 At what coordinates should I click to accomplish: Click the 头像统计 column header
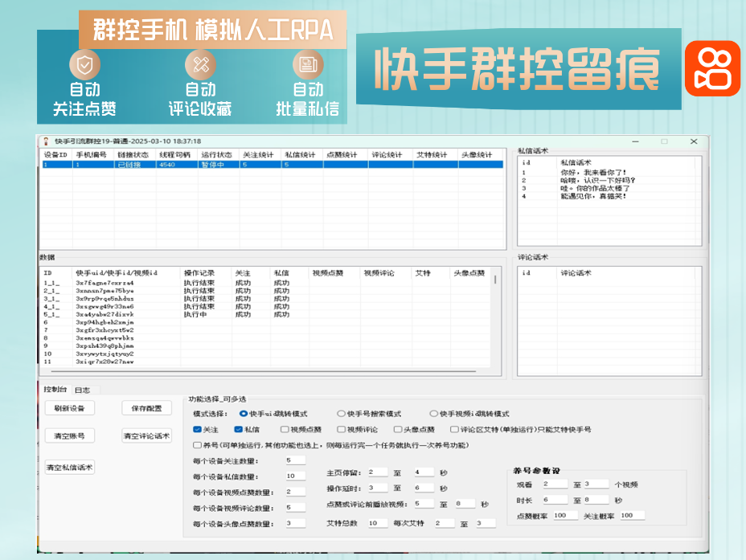pyautogui.click(x=481, y=155)
